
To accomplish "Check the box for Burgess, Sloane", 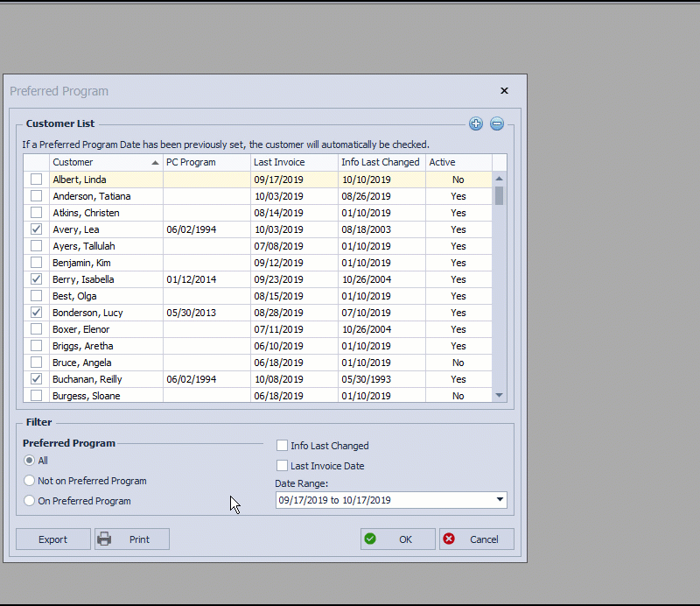I will (36, 396).
